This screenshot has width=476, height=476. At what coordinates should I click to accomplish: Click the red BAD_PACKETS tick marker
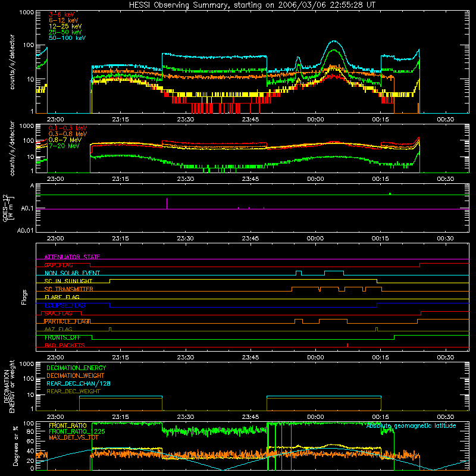click(347, 345)
